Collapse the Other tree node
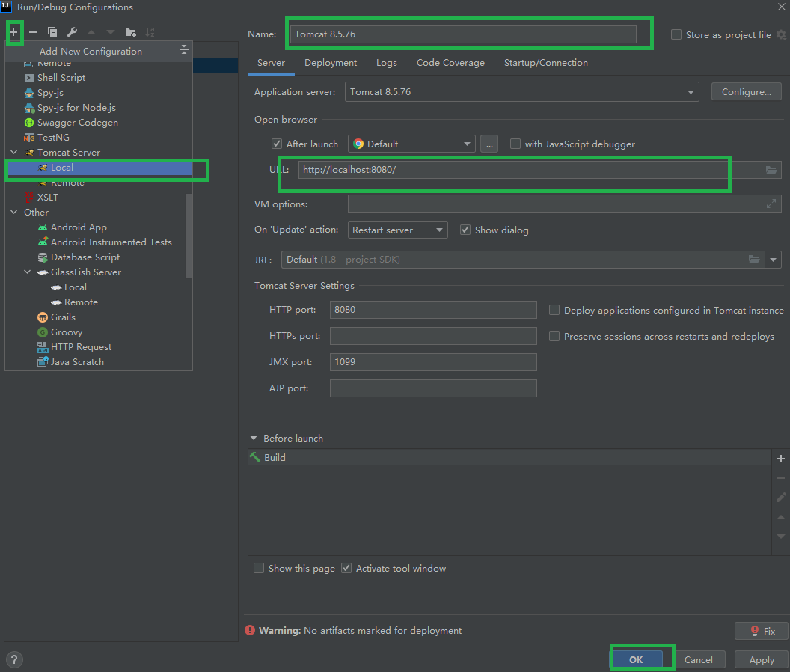The height and width of the screenshot is (672, 790). (14, 213)
